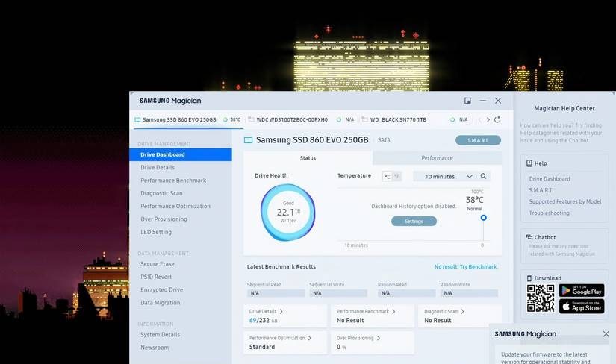616x364 pixels.
Task: Click the Chatbot speech bubble icon
Action: pos(529,237)
